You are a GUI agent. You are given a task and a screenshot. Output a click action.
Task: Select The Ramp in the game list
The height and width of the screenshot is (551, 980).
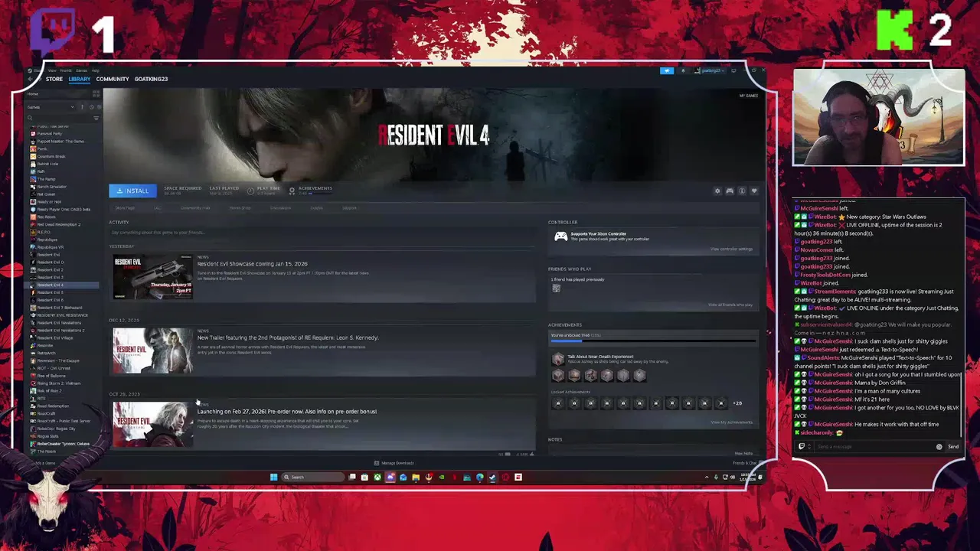pos(46,179)
